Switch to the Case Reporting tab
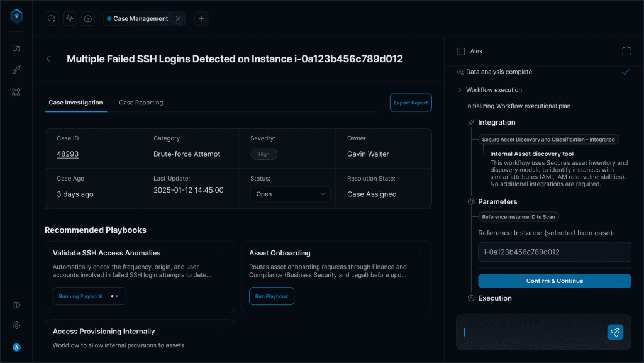Screen dimensions: 644x363 click(x=141, y=103)
